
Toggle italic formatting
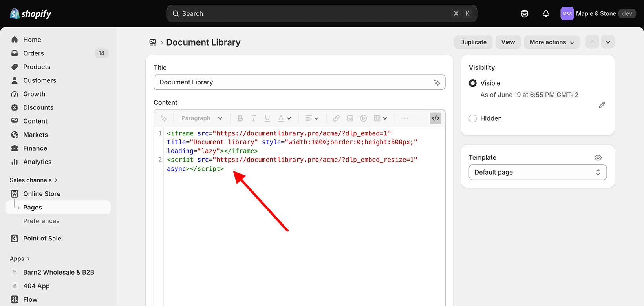coord(254,118)
